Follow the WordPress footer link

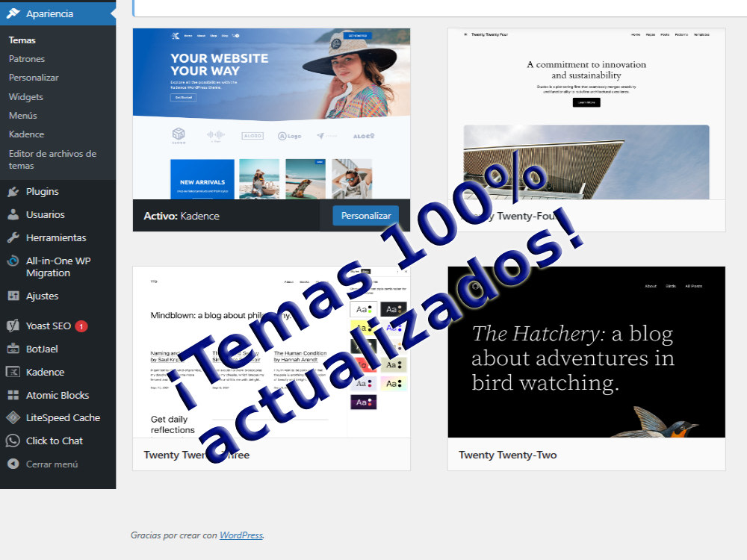241,535
